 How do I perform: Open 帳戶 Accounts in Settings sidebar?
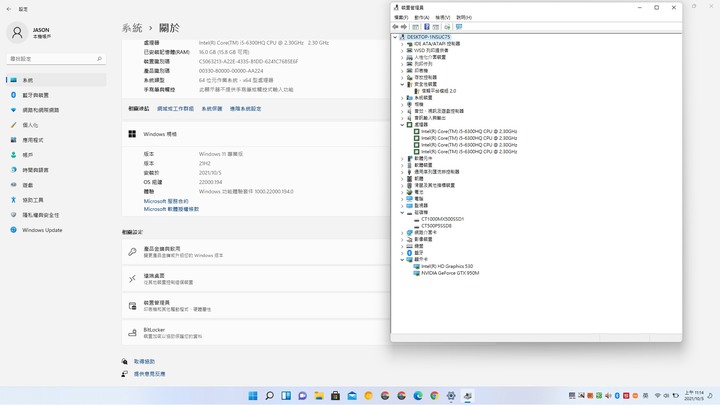point(56,155)
